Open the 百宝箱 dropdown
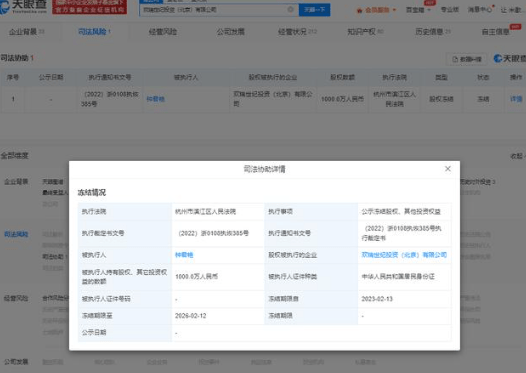The width and height of the screenshot is (526, 373). pos(418,10)
